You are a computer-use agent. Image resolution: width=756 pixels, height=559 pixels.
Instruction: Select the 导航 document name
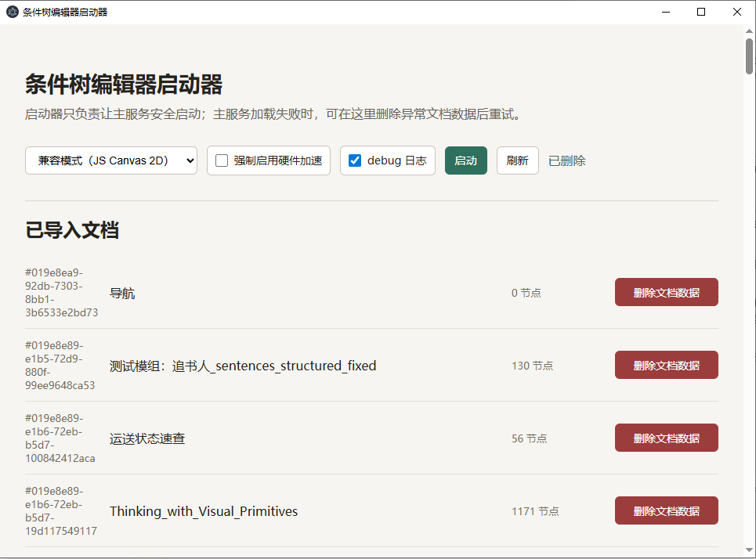tap(122, 293)
